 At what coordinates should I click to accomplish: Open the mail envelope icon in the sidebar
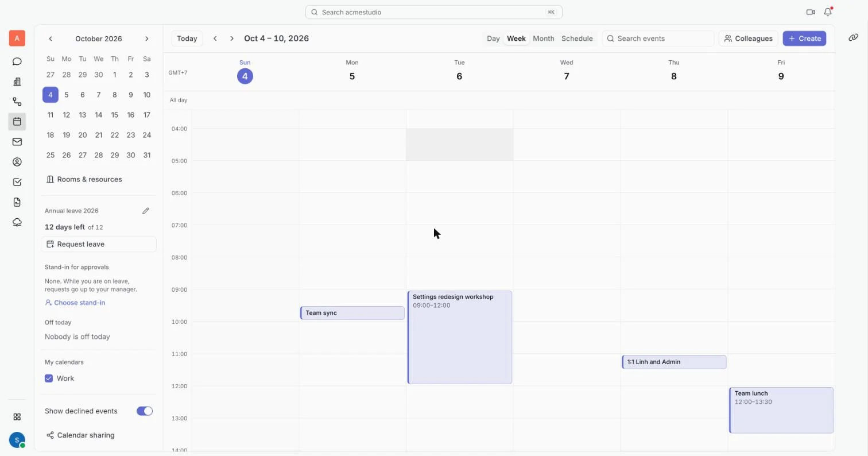click(17, 142)
